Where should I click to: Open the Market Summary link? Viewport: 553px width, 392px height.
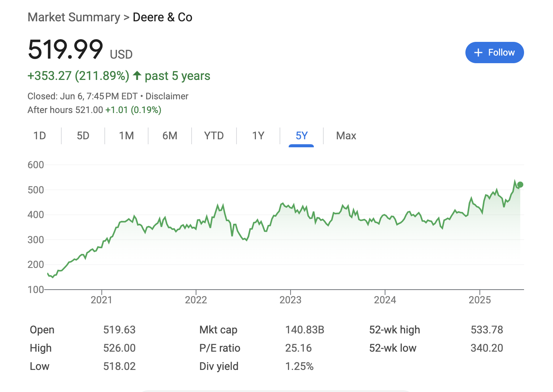pyautogui.click(x=74, y=17)
